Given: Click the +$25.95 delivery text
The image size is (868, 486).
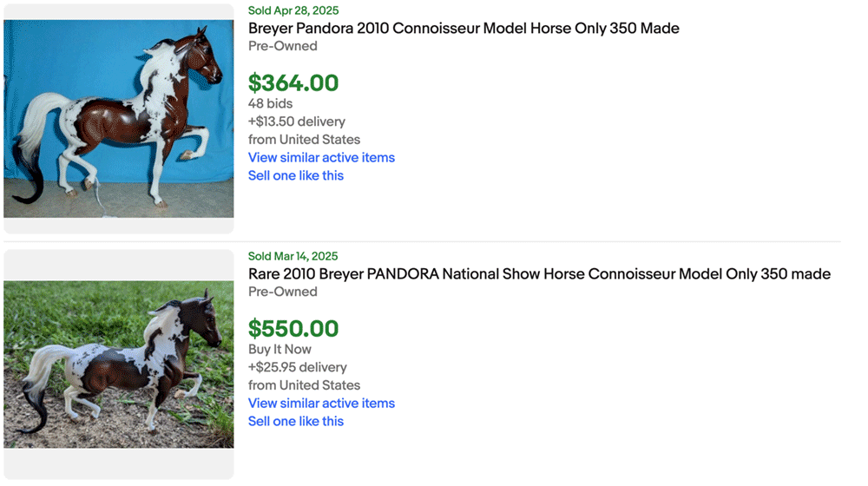Looking at the screenshot, I should [x=297, y=368].
